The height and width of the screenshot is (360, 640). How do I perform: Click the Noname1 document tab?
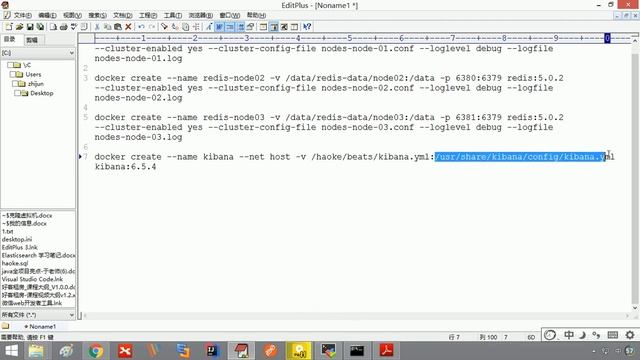click(x=40, y=327)
